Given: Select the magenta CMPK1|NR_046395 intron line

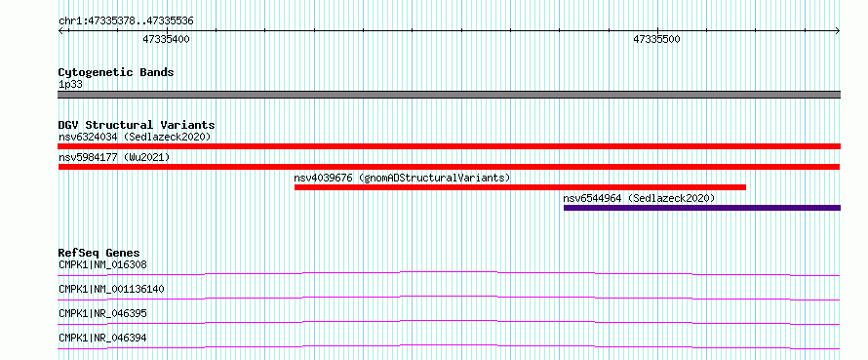Looking at the screenshot, I should pyautogui.click(x=449, y=322).
